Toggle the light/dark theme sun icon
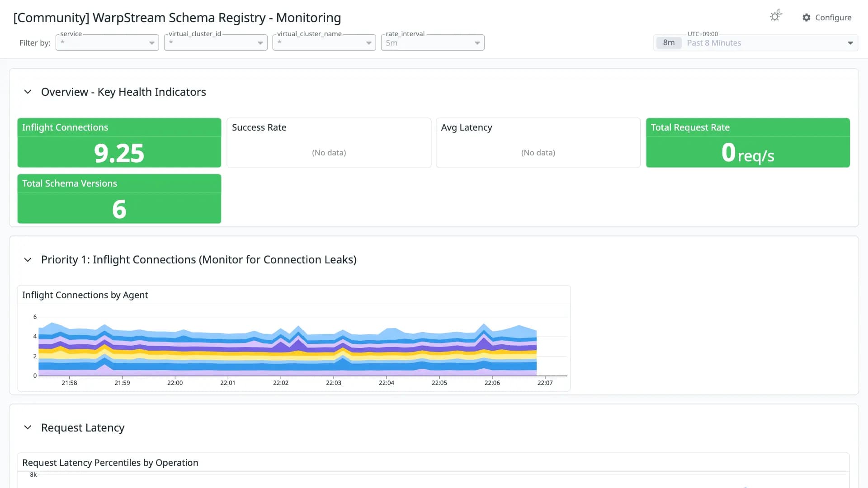868x488 pixels. pos(775,16)
